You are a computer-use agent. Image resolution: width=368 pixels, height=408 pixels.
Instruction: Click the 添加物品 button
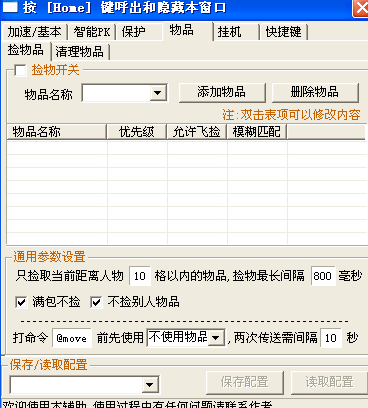pyautogui.click(x=222, y=92)
